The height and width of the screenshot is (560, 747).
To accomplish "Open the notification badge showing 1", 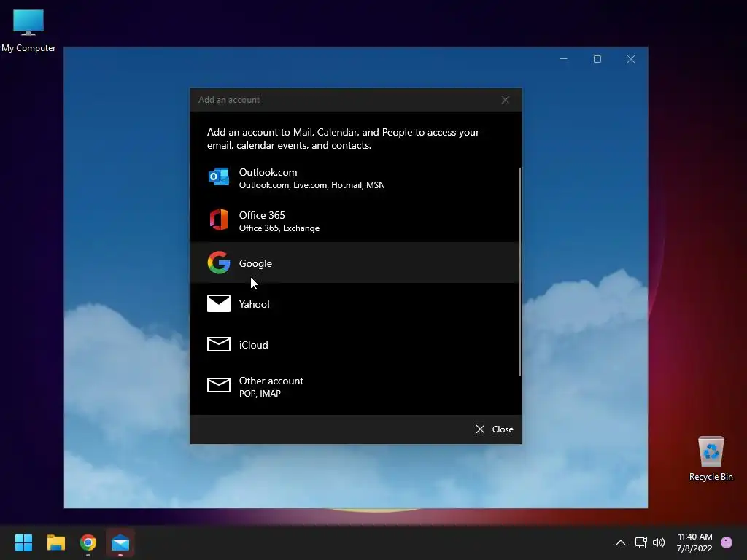I will (727, 542).
